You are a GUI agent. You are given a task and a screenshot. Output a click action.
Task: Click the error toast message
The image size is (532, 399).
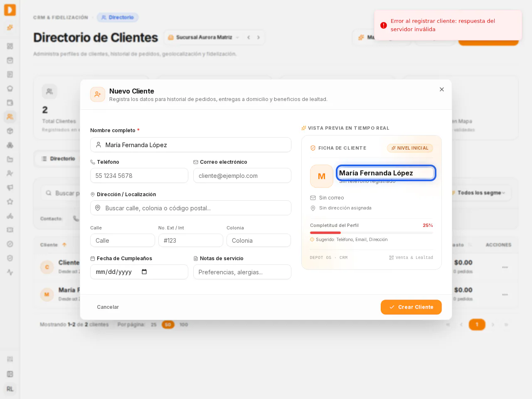pyautogui.click(x=448, y=25)
